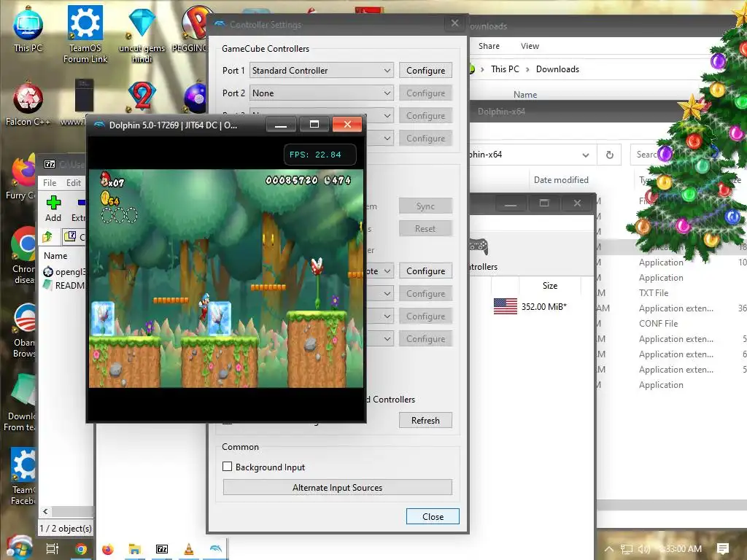Switch to Chrome in the taskbar
Viewport: 747px width, 560px height.
pyautogui.click(x=80, y=549)
